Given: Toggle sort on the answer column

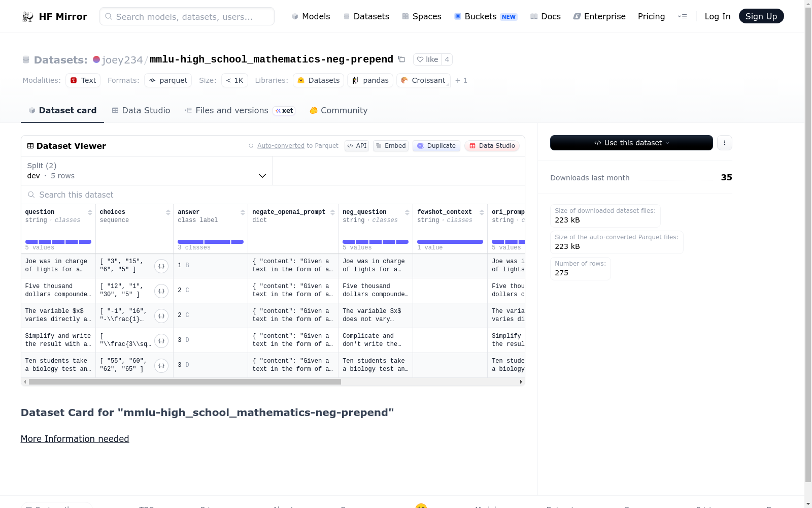Looking at the screenshot, I should click(x=243, y=212).
